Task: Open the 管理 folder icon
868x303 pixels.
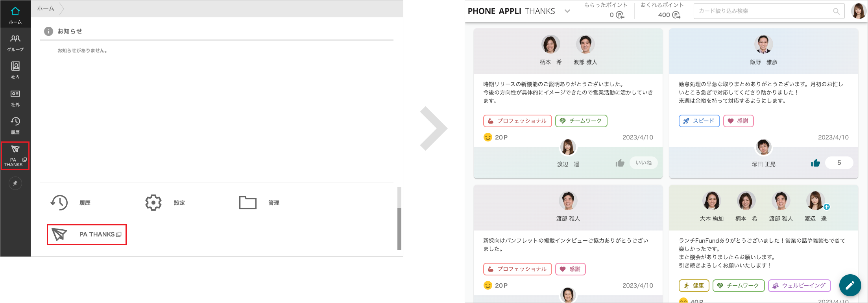Action: 248,203
